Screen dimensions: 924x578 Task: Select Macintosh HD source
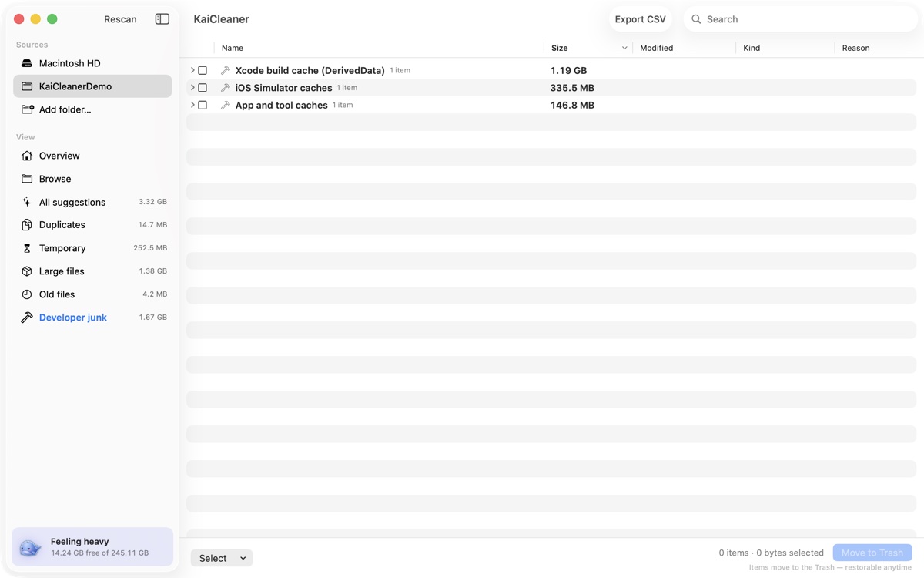[x=92, y=63]
